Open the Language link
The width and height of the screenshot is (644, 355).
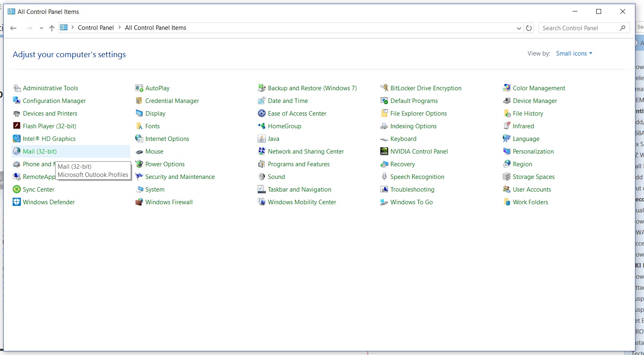pyautogui.click(x=526, y=139)
